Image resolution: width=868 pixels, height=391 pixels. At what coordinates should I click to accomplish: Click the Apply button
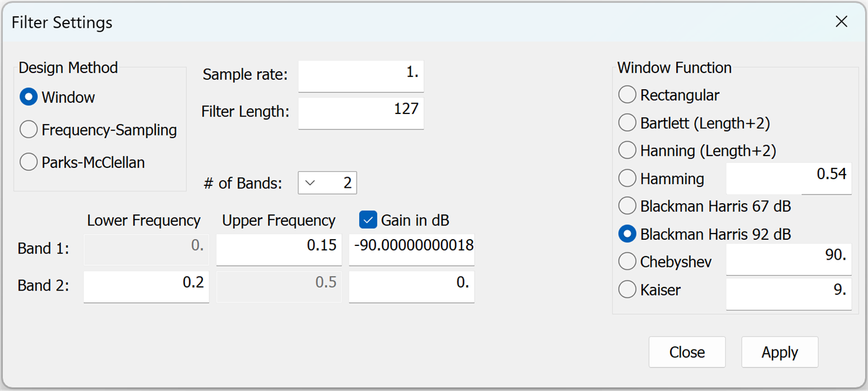tap(780, 352)
